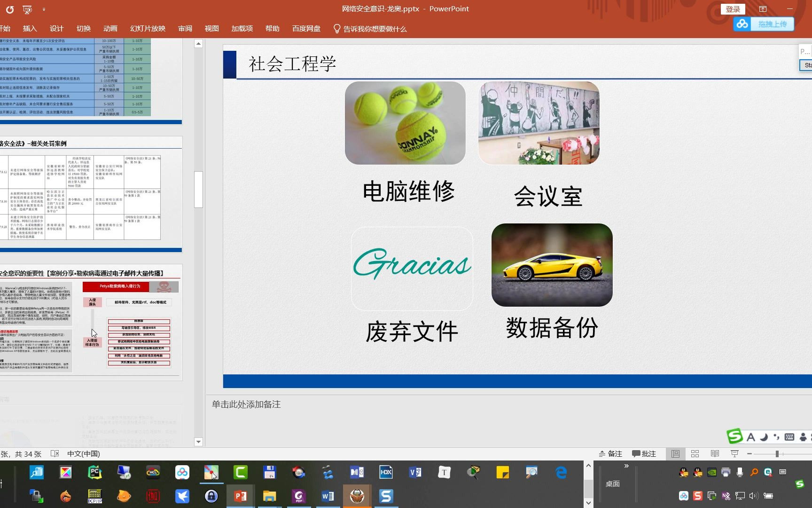The height and width of the screenshot is (508, 812).
Task: Open the 批注 comments pane
Action: [x=644, y=454]
